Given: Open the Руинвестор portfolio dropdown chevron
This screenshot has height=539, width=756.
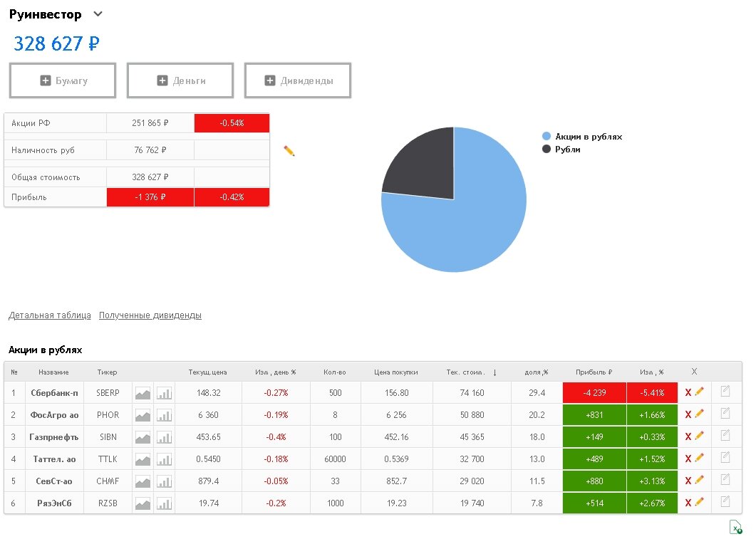Looking at the screenshot, I should coord(98,14).
